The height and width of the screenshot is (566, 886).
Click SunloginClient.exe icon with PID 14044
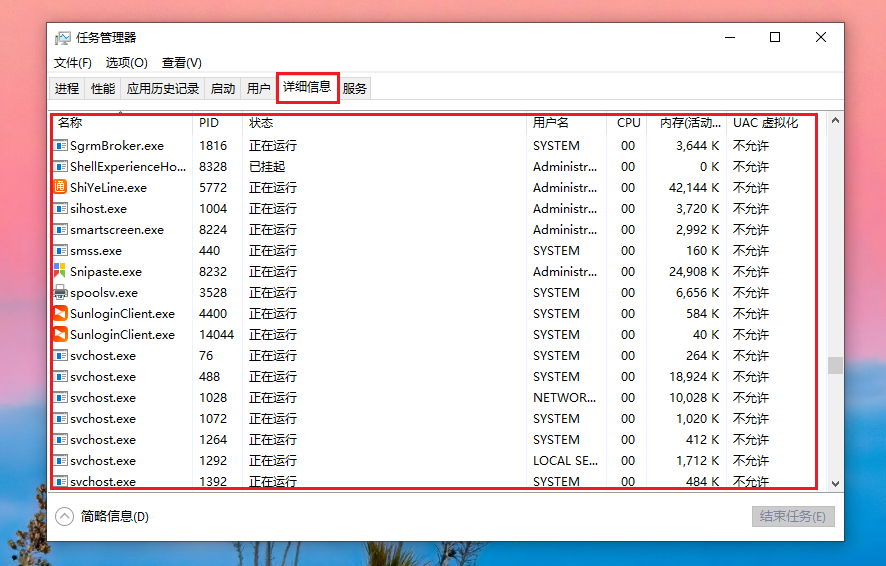point(60,334)
